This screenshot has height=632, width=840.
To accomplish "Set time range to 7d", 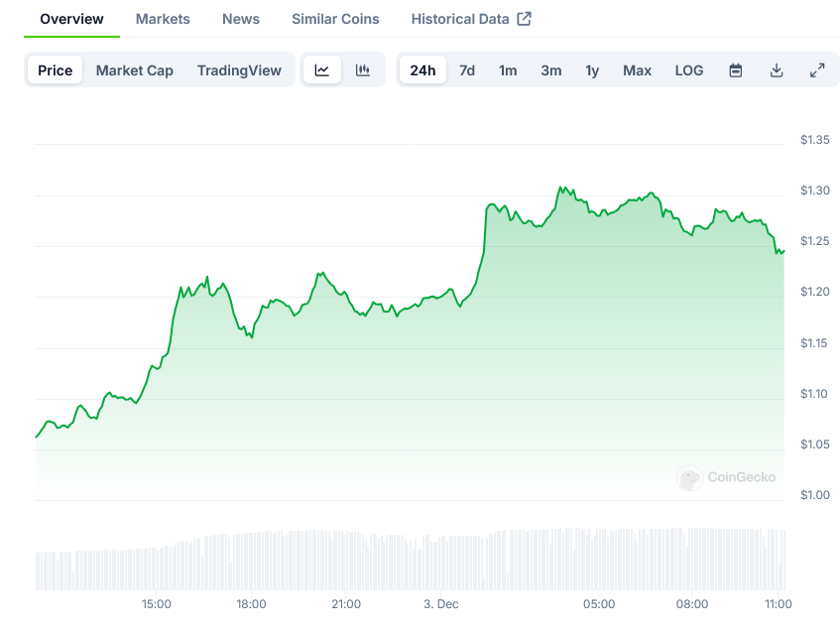I will pyautogui.click(x=467, y=70).
